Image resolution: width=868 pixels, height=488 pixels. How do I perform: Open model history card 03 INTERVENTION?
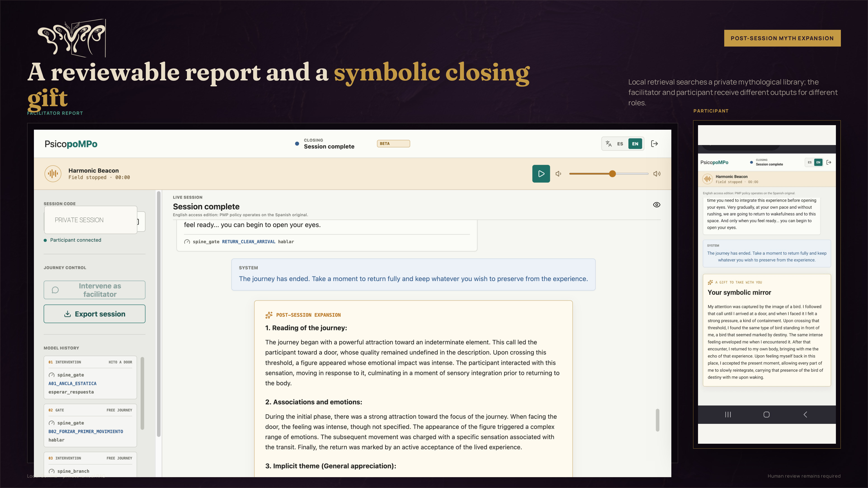[90, 465]
